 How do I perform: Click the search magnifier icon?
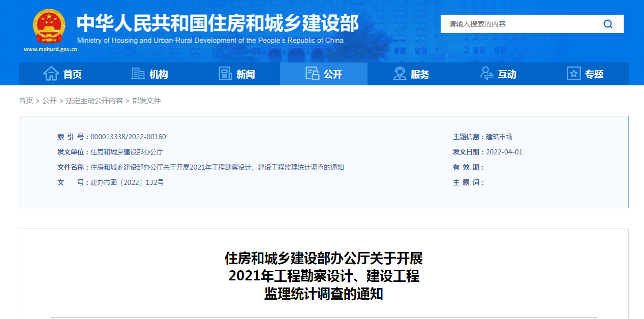point(608,24)
